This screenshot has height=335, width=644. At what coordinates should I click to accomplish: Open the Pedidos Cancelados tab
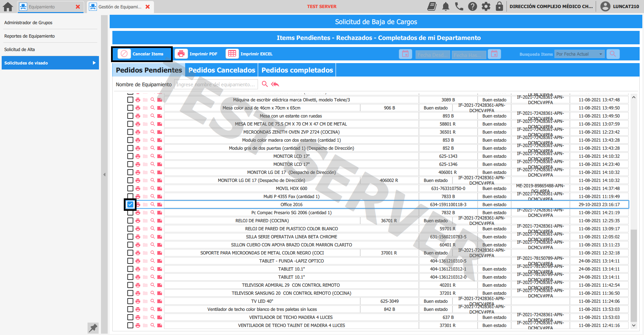tap(222, 70)
